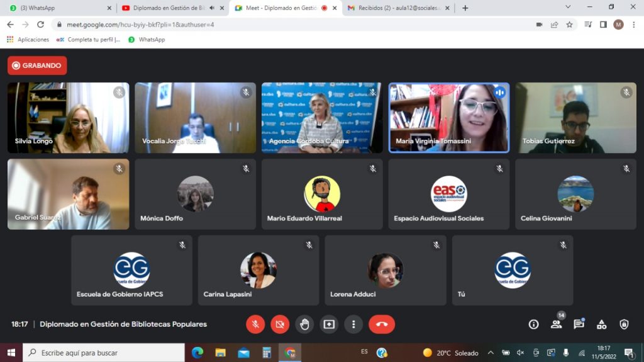Viewport: 644px width, 362px height.
Task: Hang up with the red leave call button
Action: [381, 324]
